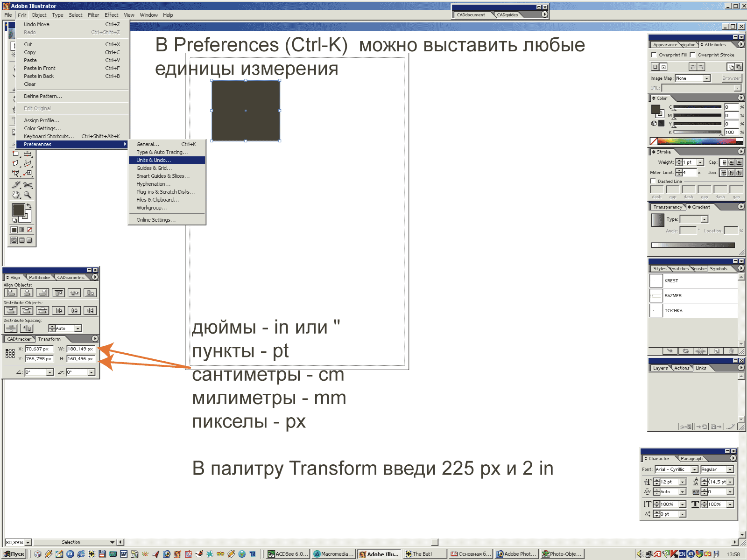
Task: Click swap fill and stroke arrows
Action: [29, 206]
